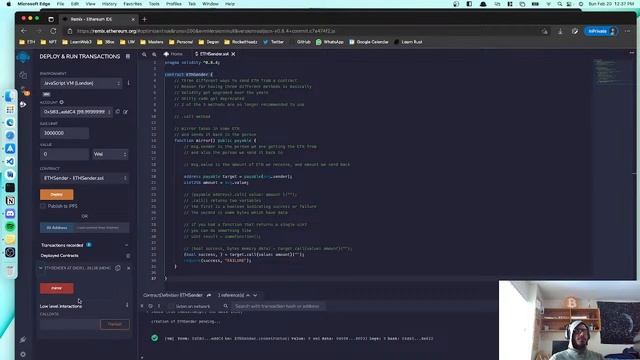Viewport: 640px width, 360px height.
Task: Open the Account dropdown
Action: [76, 112]
